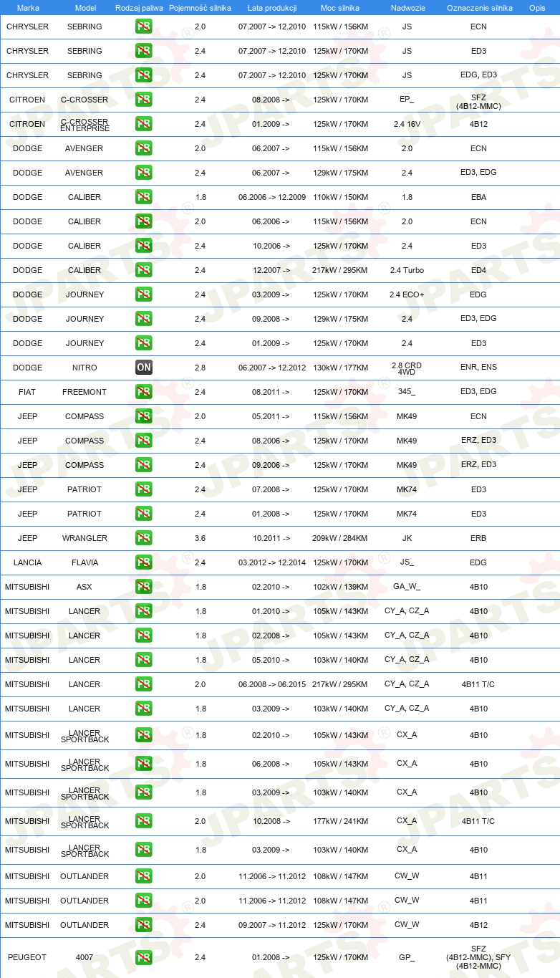Screen dimensions: 560x978
Task: Click petrol icon in Dodge Caliber 1.8 row
Action: [x=144, y=197]
